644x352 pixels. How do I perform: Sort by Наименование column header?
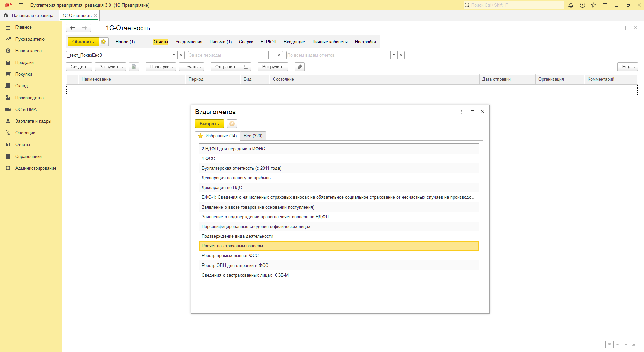click(132, 79)
